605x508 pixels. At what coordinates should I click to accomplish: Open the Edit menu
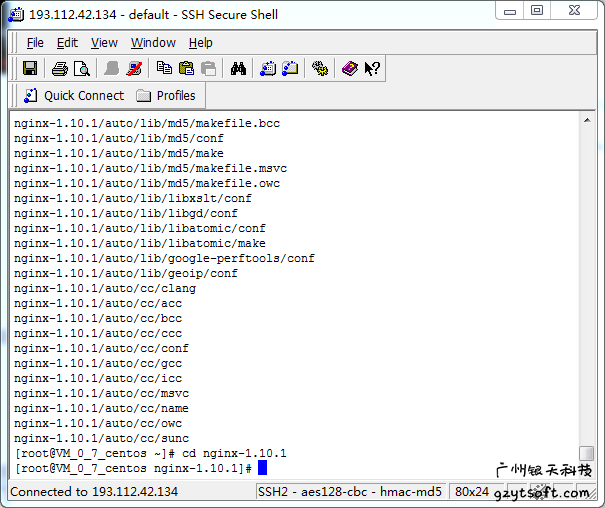coord(67,43)
